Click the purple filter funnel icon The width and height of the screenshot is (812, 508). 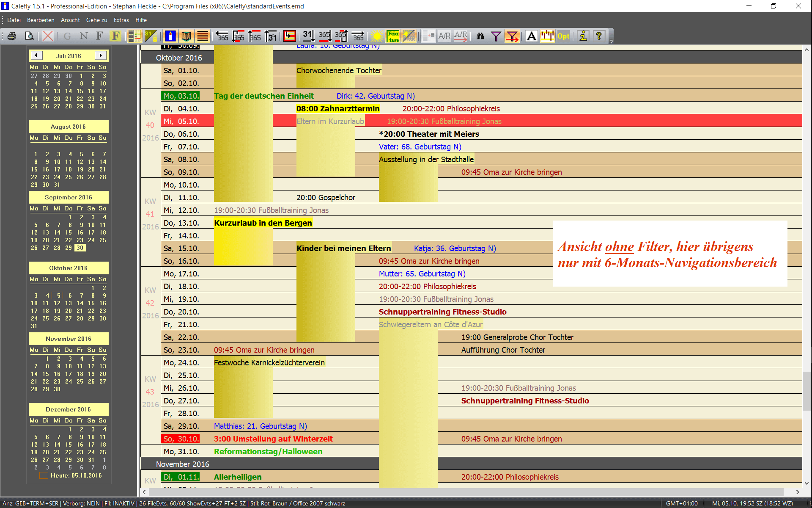496,36
